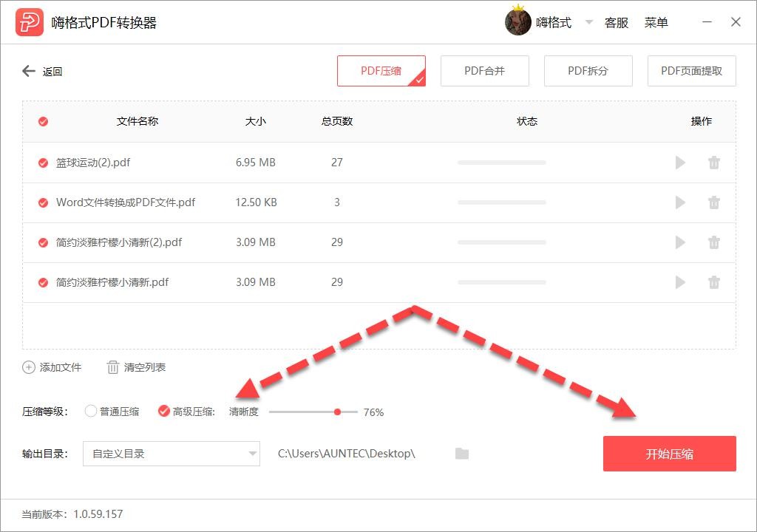Open the 自定义目录 output directory dropdown
The image size is (757, 532).
[172, 454]
